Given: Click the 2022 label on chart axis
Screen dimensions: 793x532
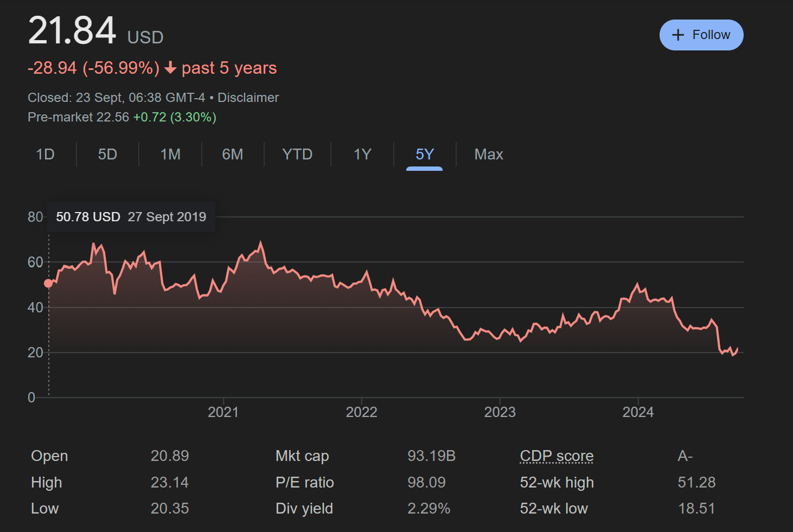Looking at the screenshot, I should pyautogui.click(x=361, y=412).
